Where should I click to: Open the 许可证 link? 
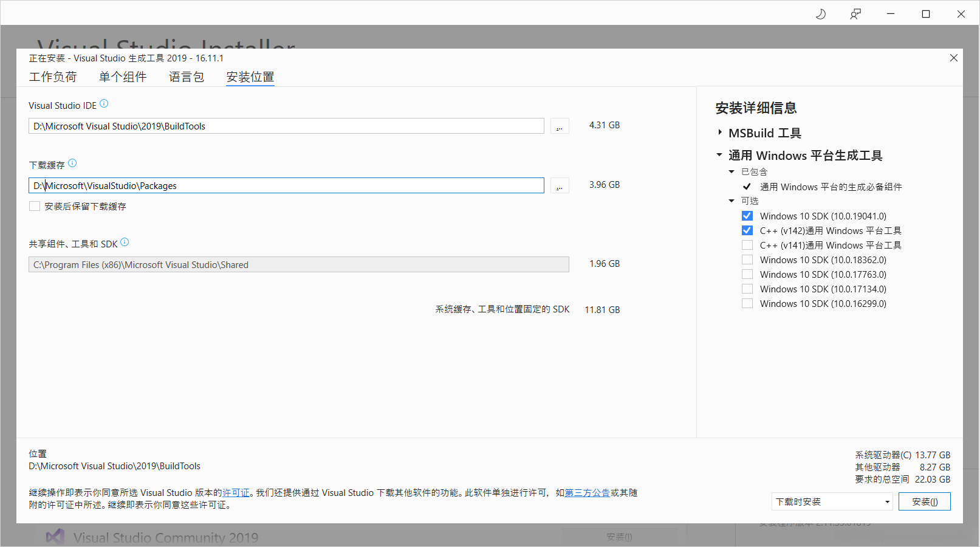click(236, 493)
